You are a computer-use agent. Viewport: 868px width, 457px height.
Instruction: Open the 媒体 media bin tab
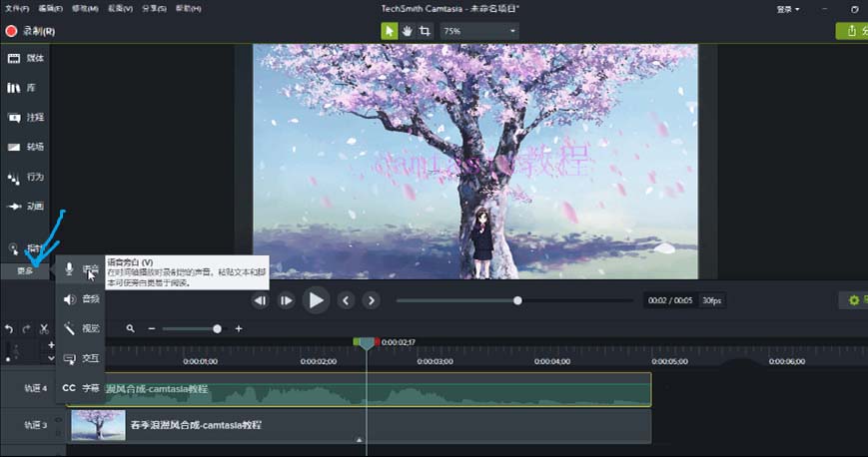[25, 58]
